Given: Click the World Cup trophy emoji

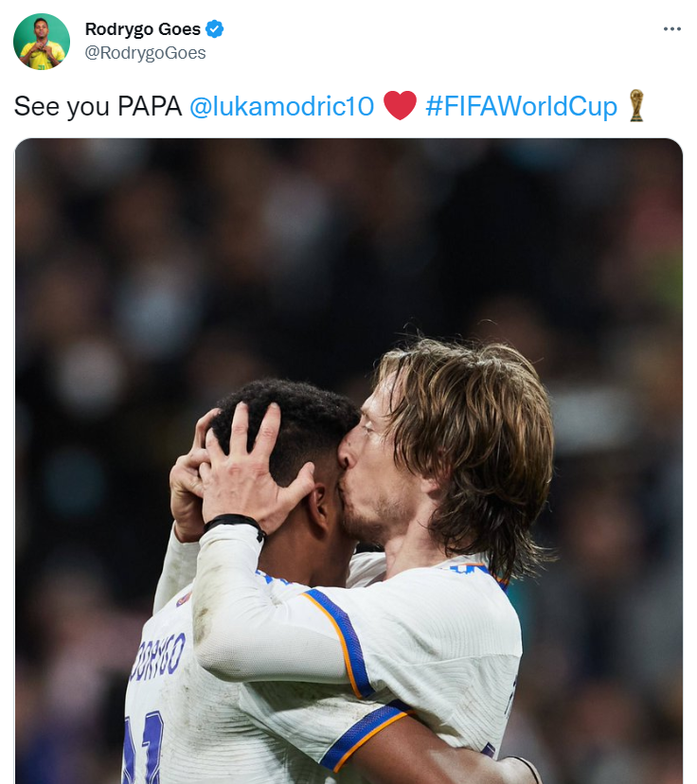Looking at the screenshot, I should [636, 105].
